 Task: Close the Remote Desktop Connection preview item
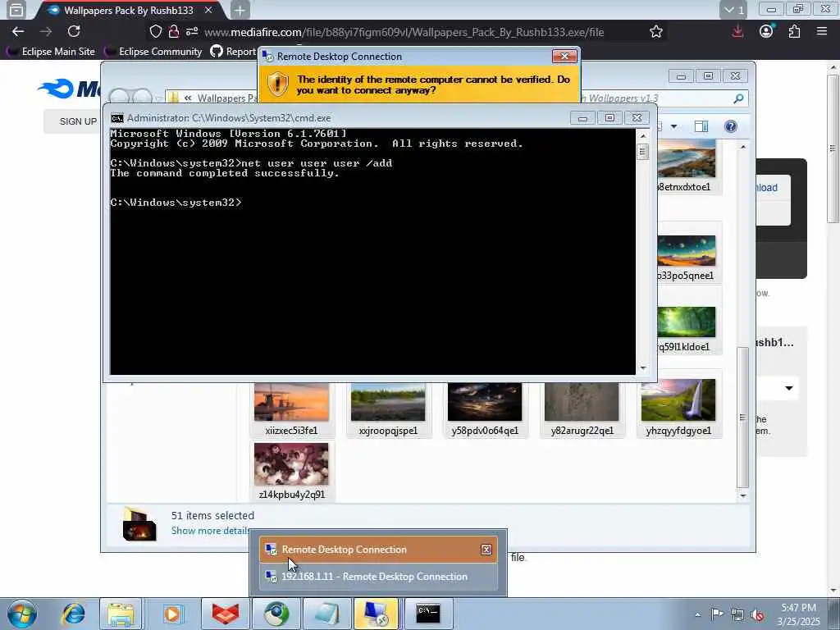[486, 550]
